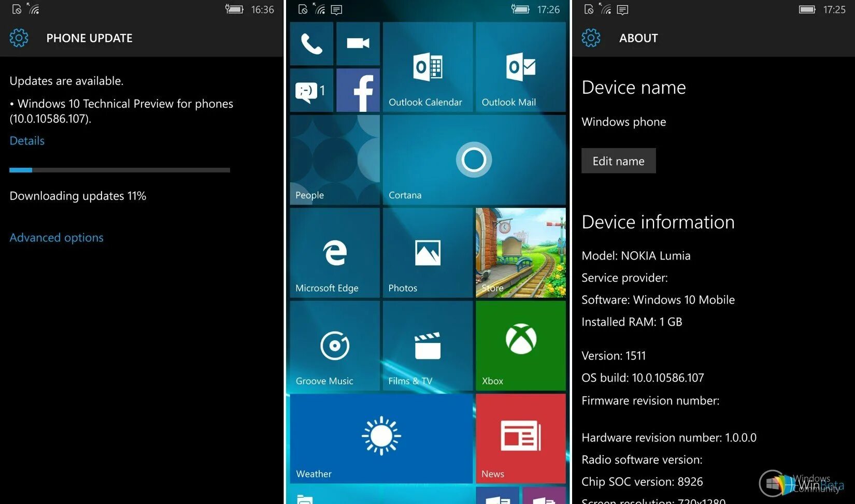Open the Outlook Calendar tile
Screen dimensions: 855x504
point(427,67)
